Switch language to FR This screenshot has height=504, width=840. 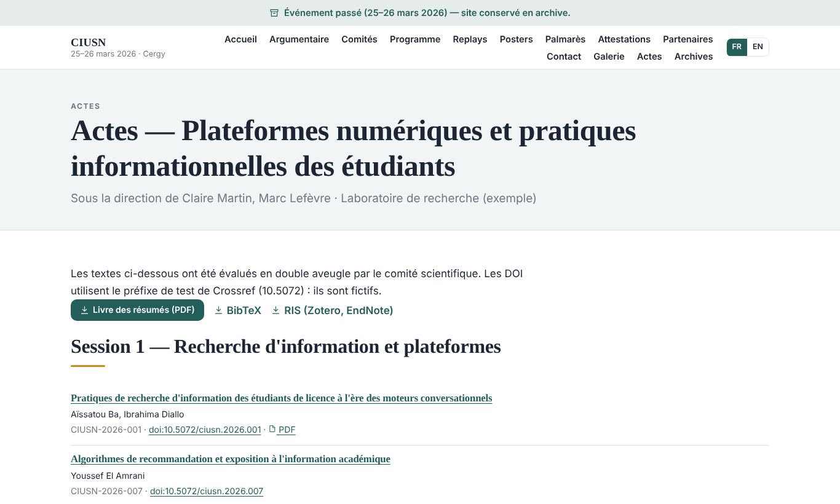[x=737, y=47]
